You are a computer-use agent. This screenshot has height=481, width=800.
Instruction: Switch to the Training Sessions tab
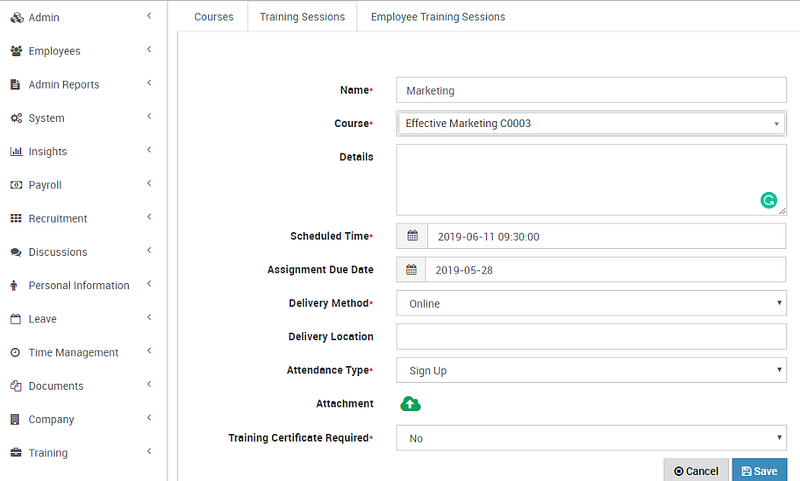(x=302, y=17)
